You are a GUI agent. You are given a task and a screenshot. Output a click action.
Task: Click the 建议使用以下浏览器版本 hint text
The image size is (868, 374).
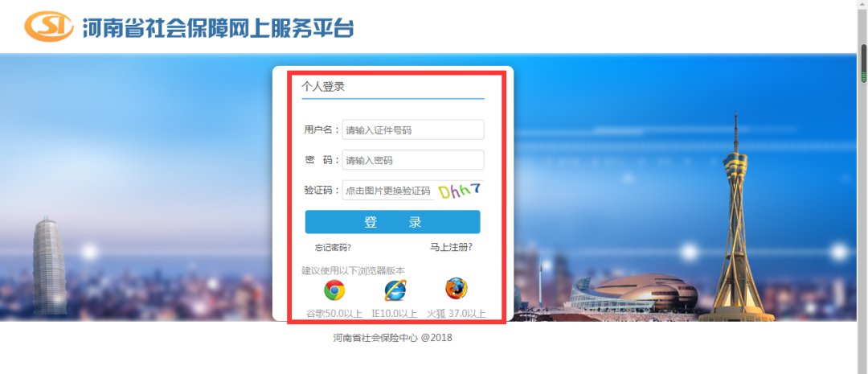tap(353, 271)
